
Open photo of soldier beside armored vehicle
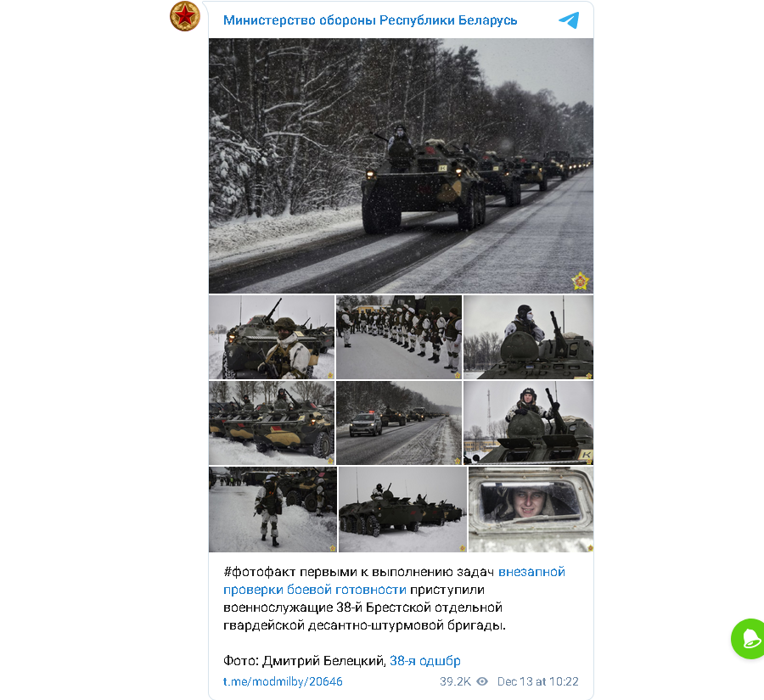click(x=272, y=337)
